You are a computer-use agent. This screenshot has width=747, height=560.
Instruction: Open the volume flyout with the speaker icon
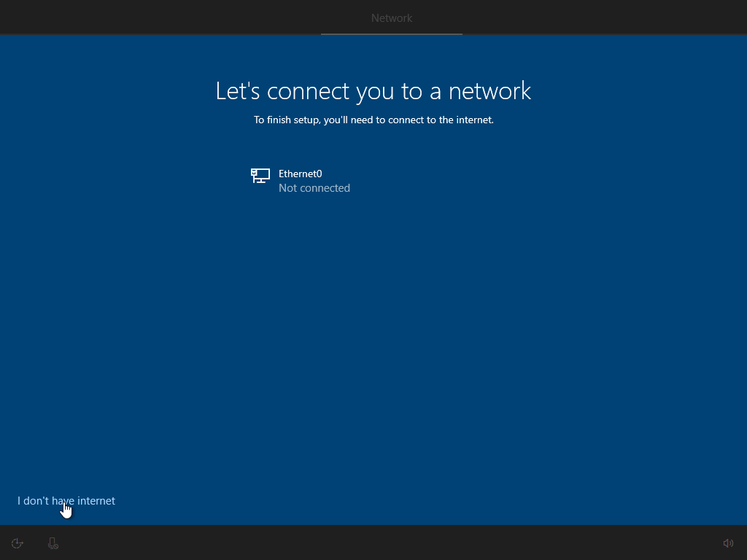(x=727, y=542)
